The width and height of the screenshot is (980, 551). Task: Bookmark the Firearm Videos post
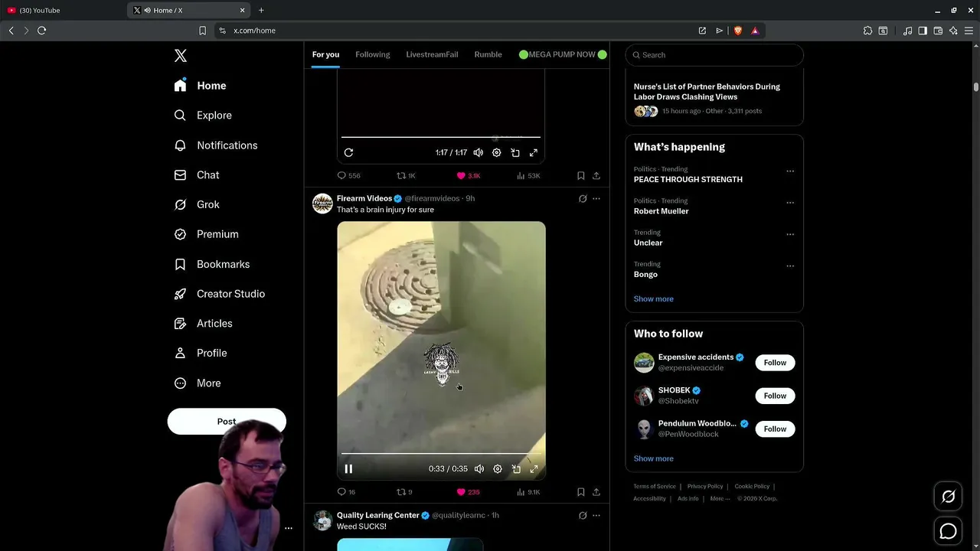click(581, 492)
